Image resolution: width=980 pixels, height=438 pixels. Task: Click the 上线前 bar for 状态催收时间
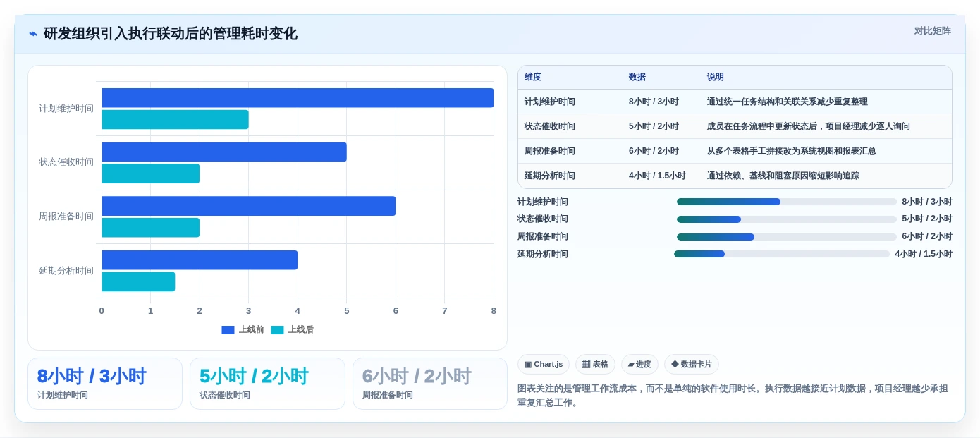[x=224, y=152]
